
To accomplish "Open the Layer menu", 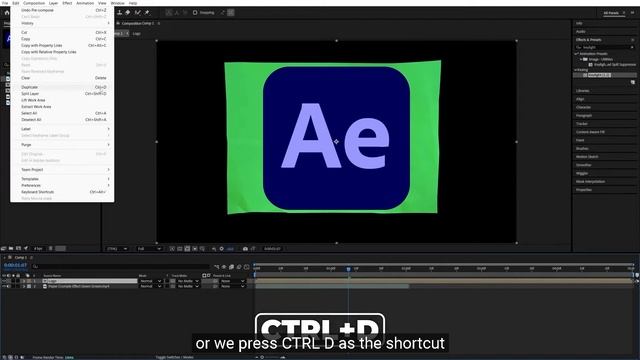I will click(x=53, y=3).
